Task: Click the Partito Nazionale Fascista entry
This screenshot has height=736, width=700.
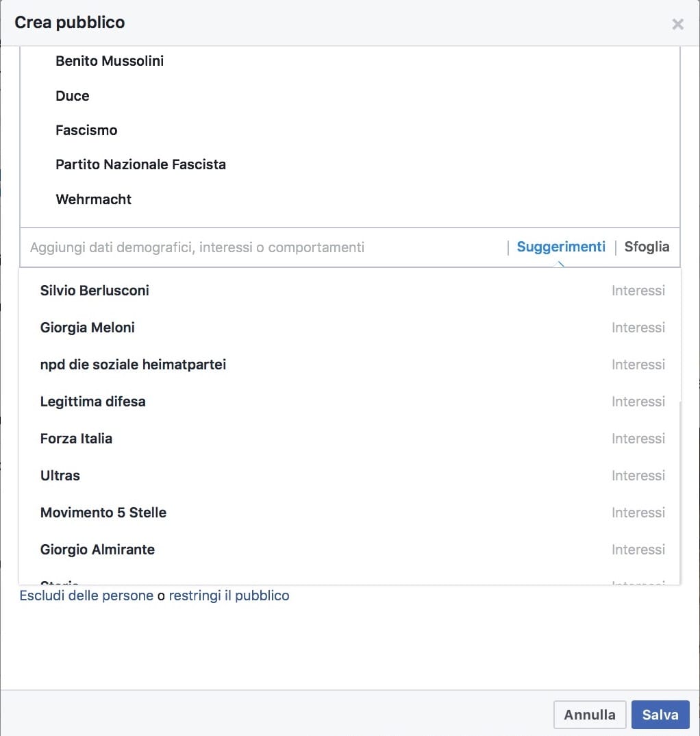Action: click(x=140, y=164)
